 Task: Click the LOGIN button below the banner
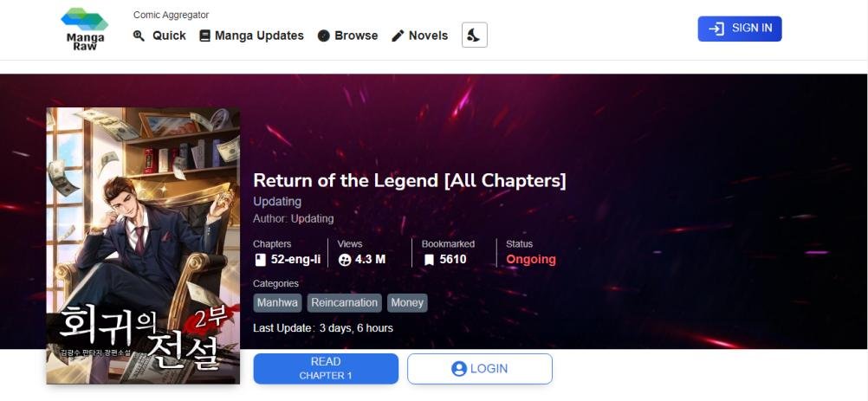click(480, 368)
